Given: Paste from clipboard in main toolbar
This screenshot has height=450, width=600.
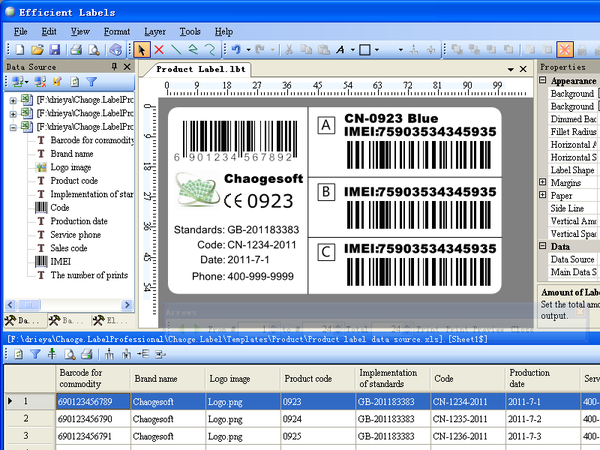Looking at the screenshot, I should click(324, 50).
